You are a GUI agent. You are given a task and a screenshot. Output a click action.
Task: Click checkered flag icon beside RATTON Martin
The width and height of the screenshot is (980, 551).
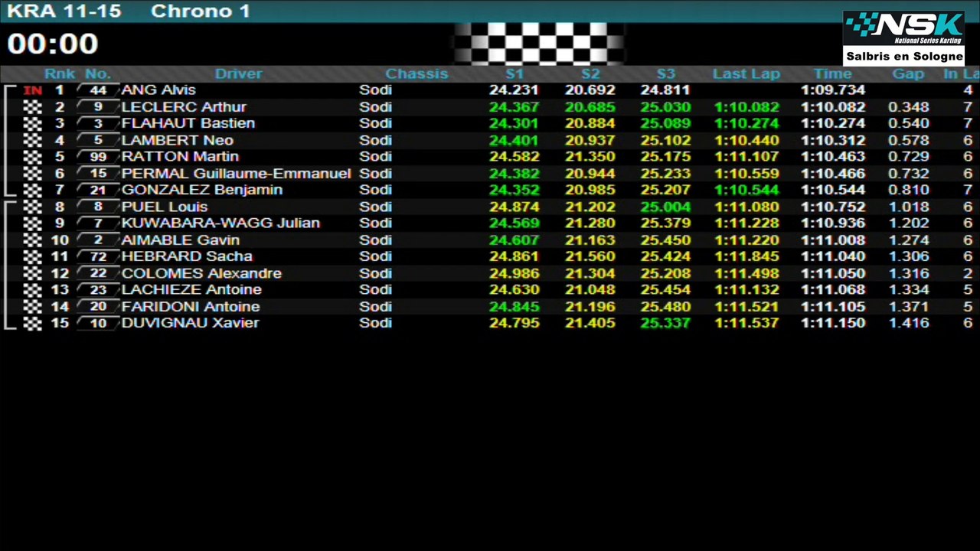pyautogui.click(x=32, y=157)
